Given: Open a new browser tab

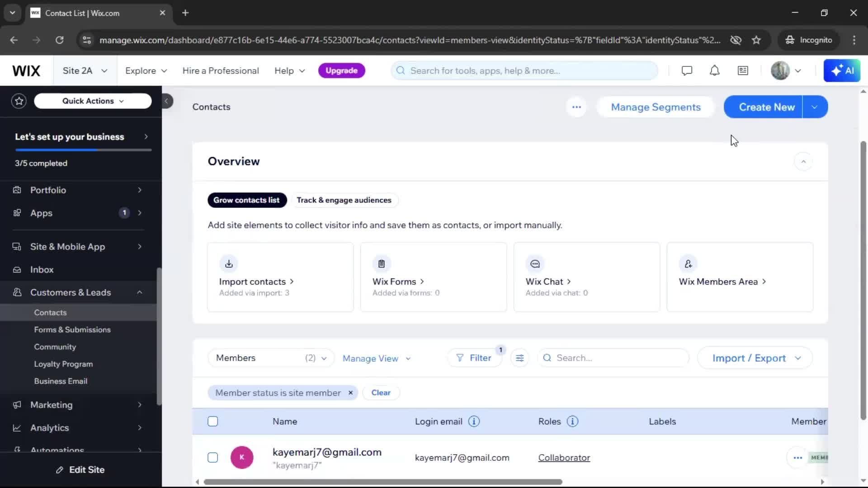Looking at the screenshot, I should 185,13.
